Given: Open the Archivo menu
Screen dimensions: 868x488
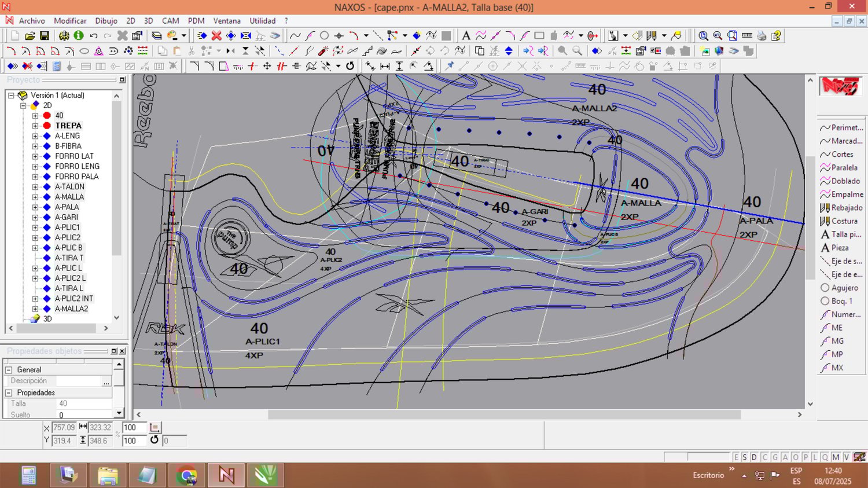Looking at the screenshot, I should coord(32,21).
